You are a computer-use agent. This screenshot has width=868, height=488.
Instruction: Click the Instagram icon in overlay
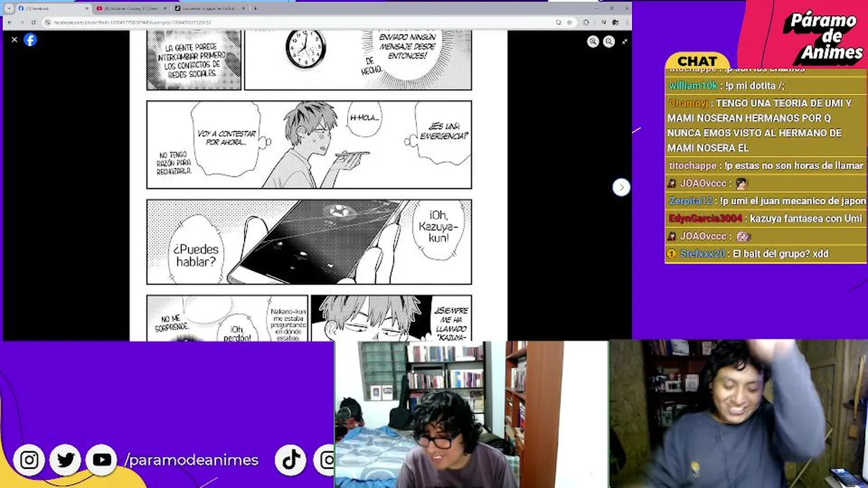coord(29,460)
